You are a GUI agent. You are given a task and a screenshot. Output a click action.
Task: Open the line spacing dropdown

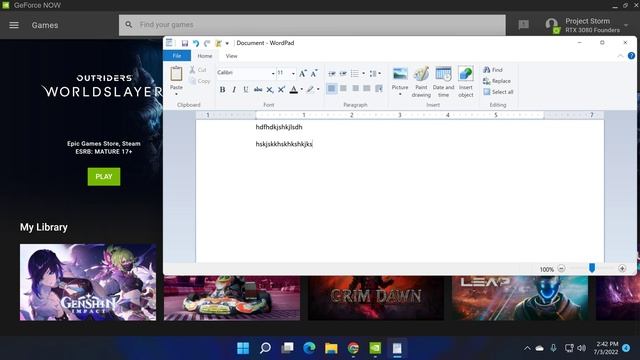pos(375,73)
